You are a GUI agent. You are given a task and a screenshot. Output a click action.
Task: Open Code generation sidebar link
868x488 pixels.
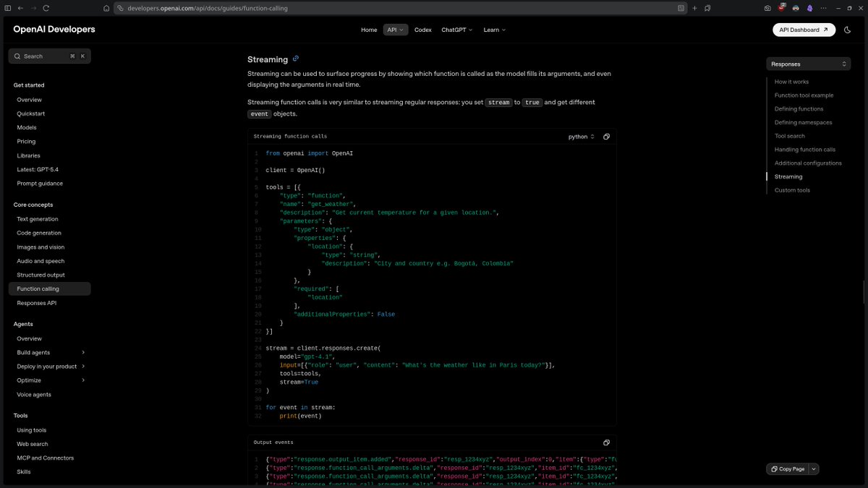point(39,233)
